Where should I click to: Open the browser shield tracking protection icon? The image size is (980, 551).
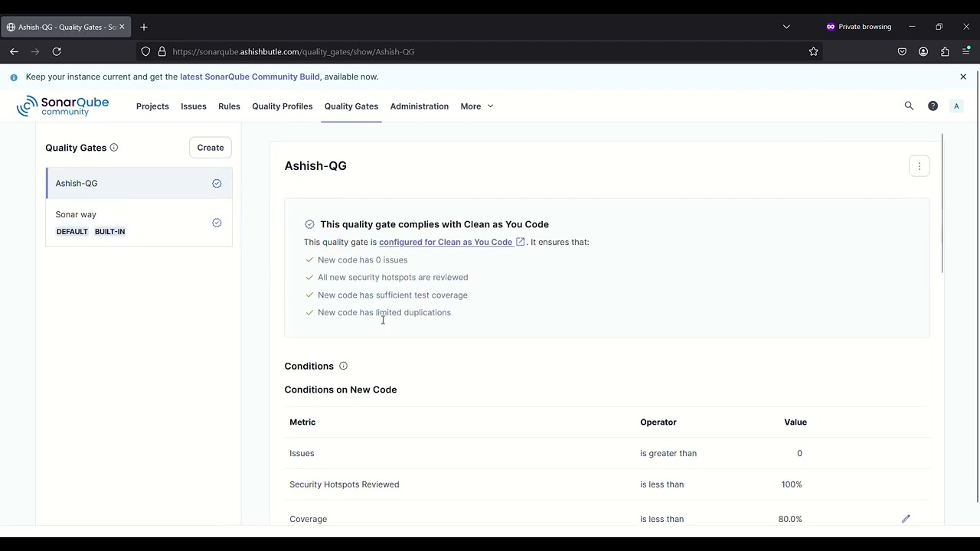[145, 51]
